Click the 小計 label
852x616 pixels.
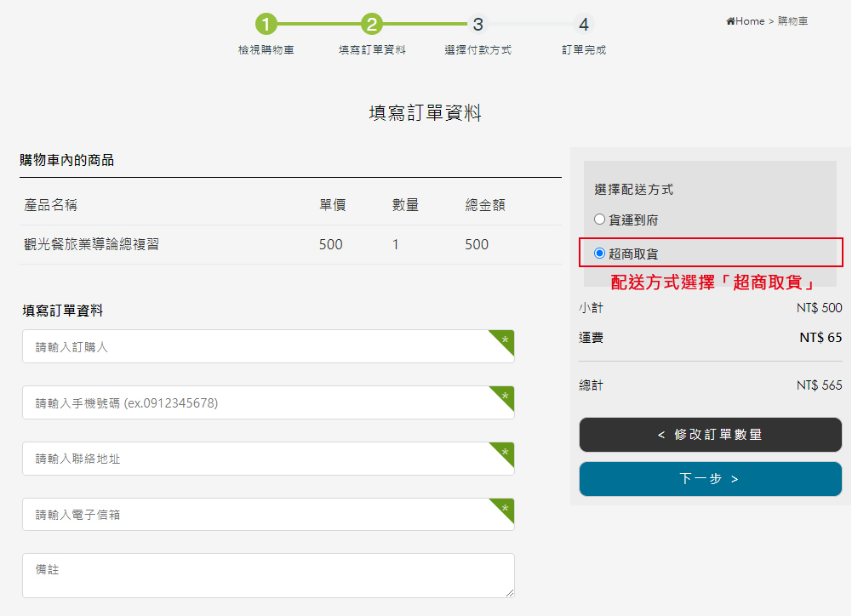592,308
